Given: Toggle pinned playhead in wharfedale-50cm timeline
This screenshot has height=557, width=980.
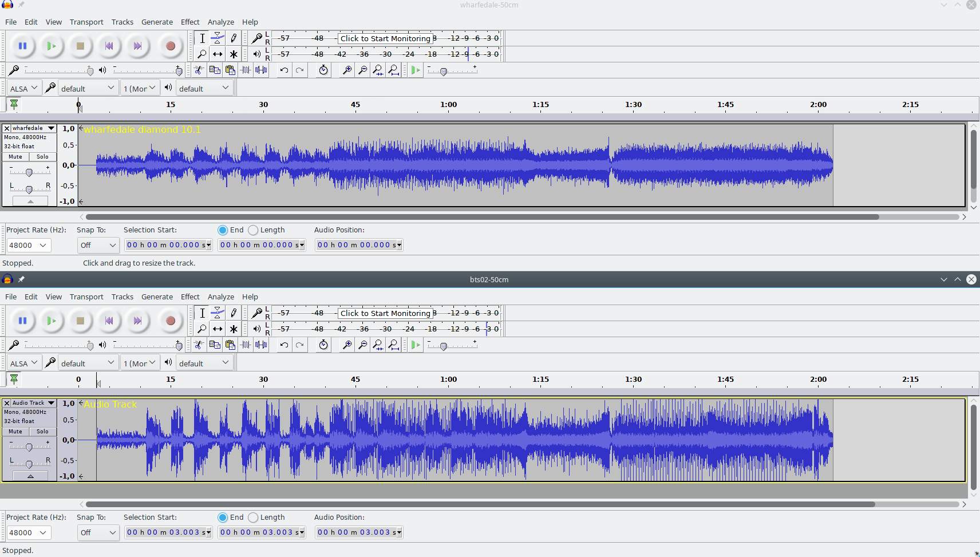Looking at the screenshot, I should [14, 104].
